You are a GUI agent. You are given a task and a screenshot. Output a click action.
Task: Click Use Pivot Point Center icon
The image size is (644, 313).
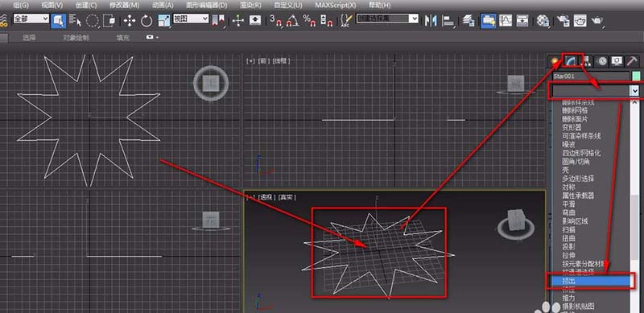[219, 21]
